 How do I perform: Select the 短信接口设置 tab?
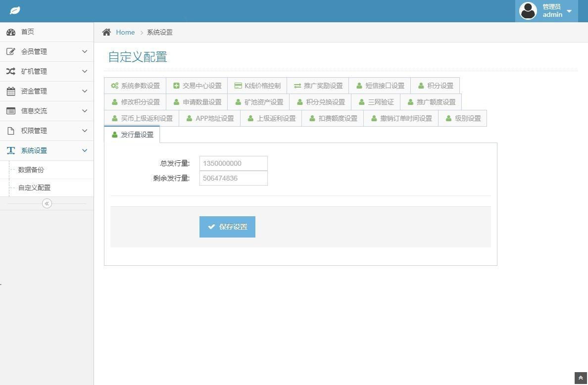coord(380,86)
